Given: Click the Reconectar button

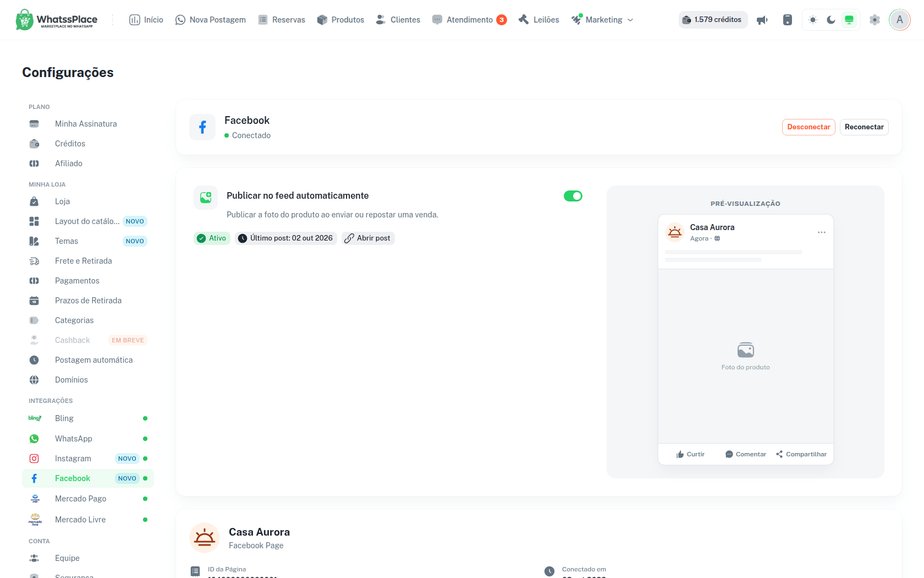Looking at the screenshot, I should click(864, 127).
